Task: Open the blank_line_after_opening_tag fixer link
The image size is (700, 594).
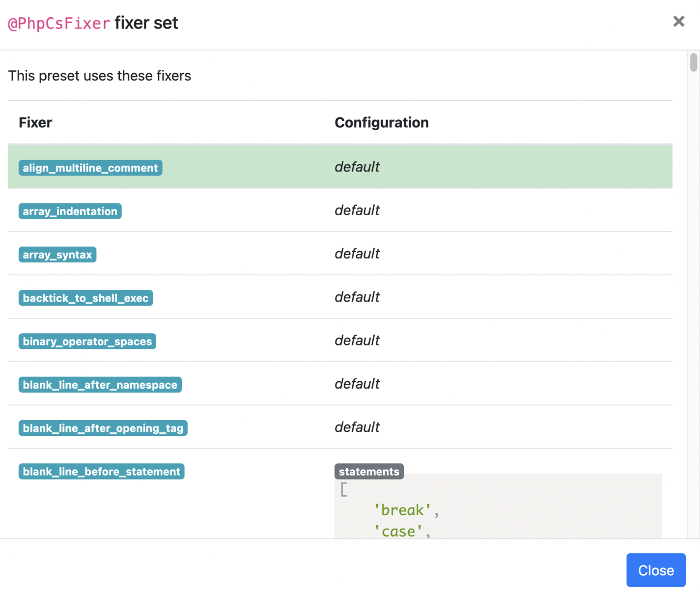Action: 103,428
